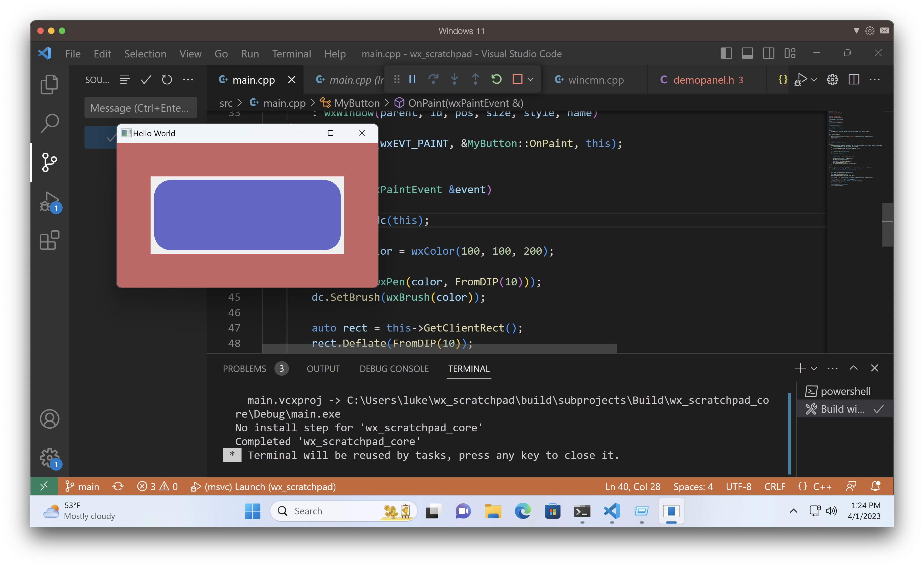This screenshot has width=924, height=567.
Task: Refresh the repository in Source Control
Action: click(x=167, y=79)
